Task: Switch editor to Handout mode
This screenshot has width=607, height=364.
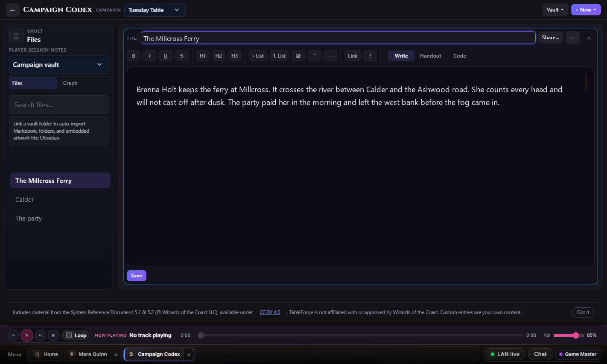Action: pyautogui.click(x=430, y=56)
